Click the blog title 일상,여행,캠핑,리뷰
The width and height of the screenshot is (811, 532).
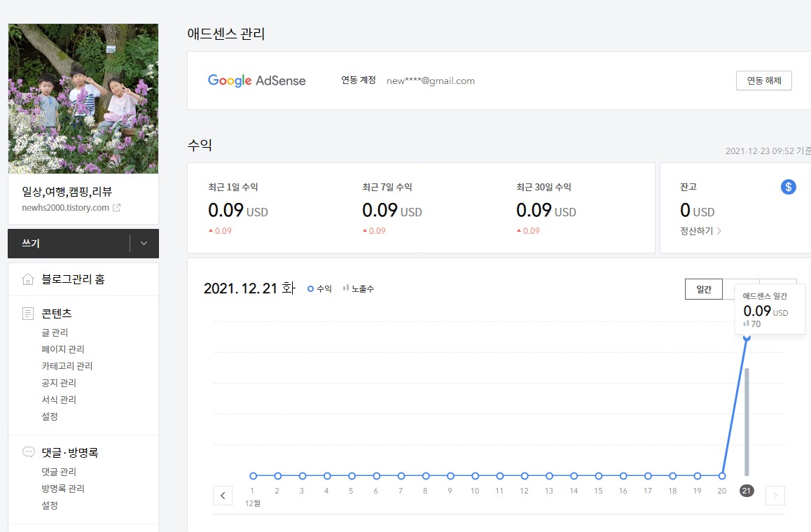(67, 192)
